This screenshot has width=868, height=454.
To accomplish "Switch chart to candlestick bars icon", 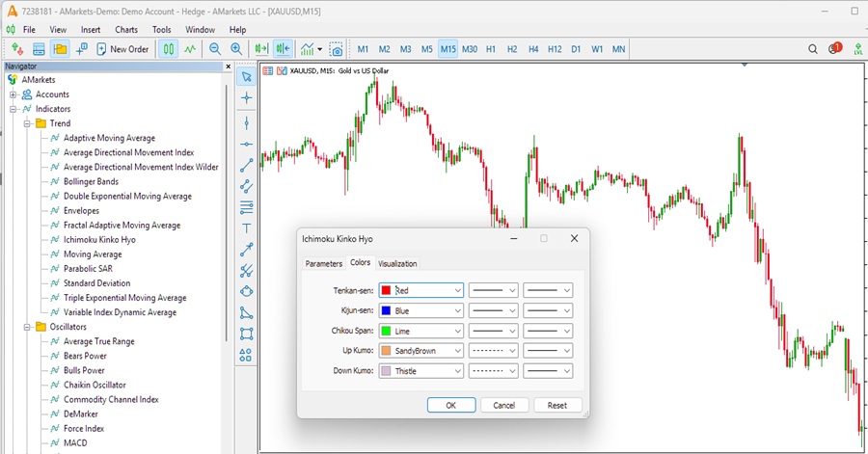I will (168, 49).
